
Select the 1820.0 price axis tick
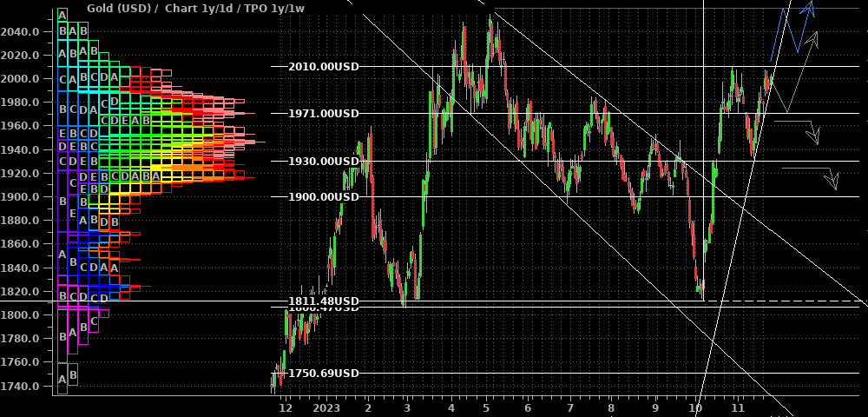click(x=21, y=291)
